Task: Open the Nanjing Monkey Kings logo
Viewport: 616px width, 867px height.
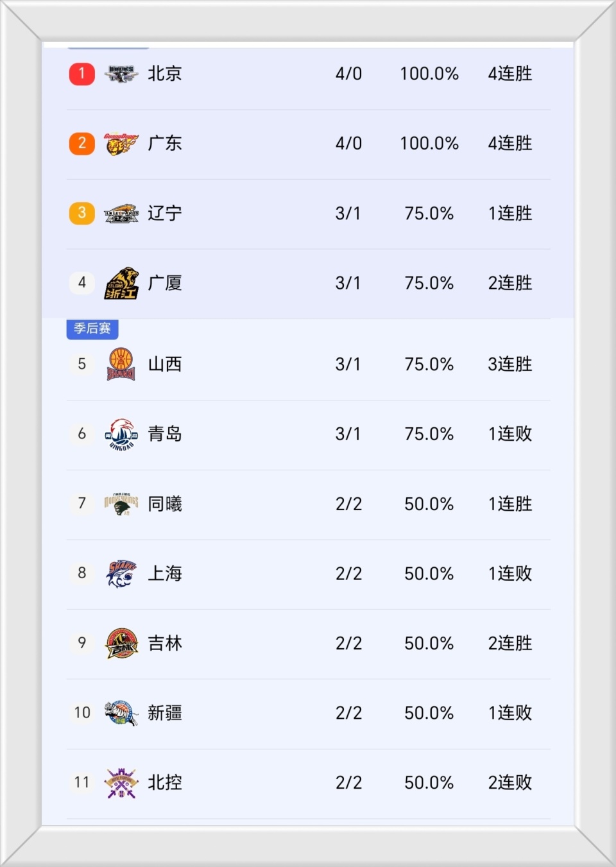Action: [121, 504]
